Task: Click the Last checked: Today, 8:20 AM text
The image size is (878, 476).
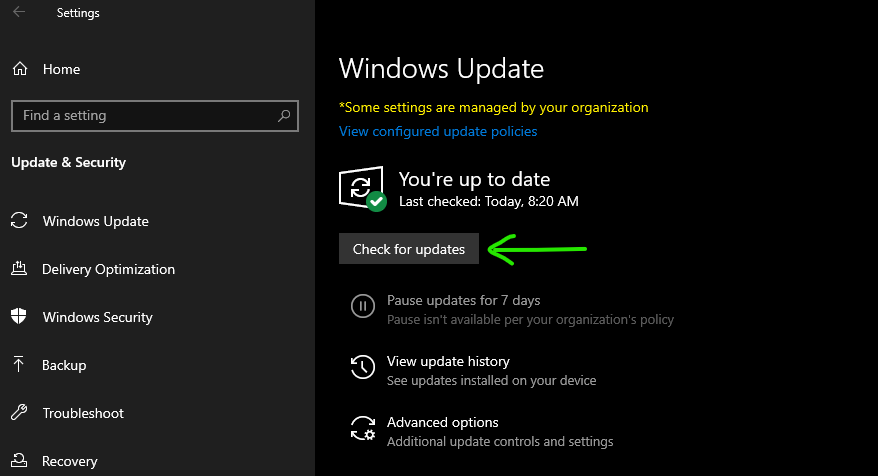Action: [489, 202]
